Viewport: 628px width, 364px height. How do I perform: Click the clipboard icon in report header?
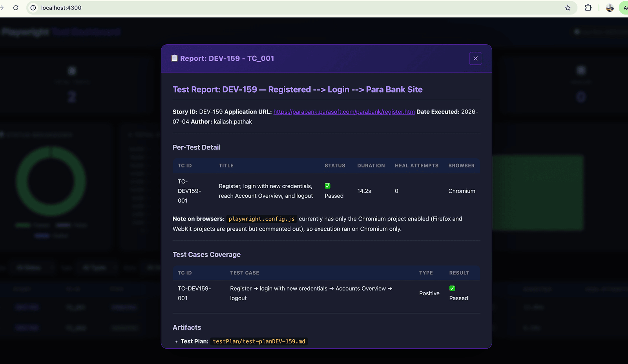pos(175,58)
